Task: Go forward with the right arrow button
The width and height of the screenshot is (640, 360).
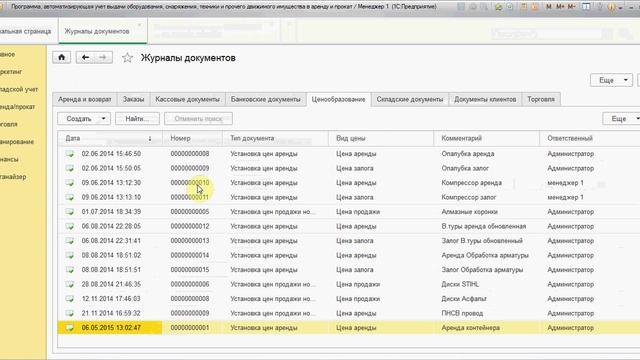Action: [103, 57]
